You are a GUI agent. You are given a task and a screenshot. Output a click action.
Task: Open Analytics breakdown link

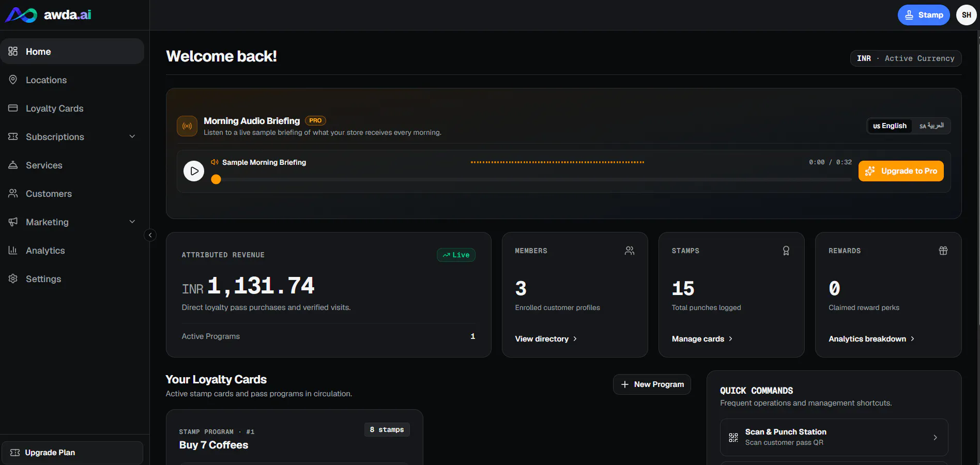coord(871,339)
